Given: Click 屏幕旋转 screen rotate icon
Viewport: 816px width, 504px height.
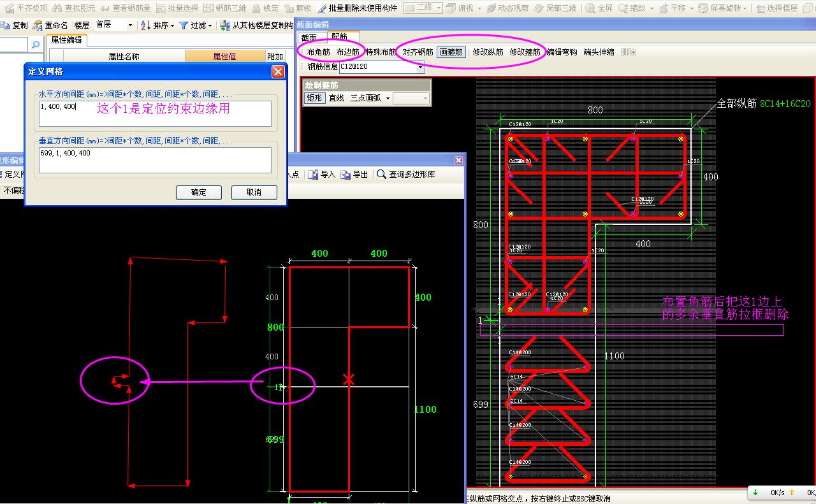Looking at the screenshot, I should point(703,8).
